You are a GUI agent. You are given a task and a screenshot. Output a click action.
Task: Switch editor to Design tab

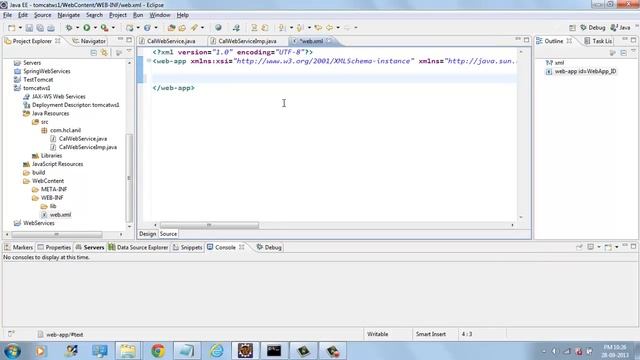[x=147, y=234]
